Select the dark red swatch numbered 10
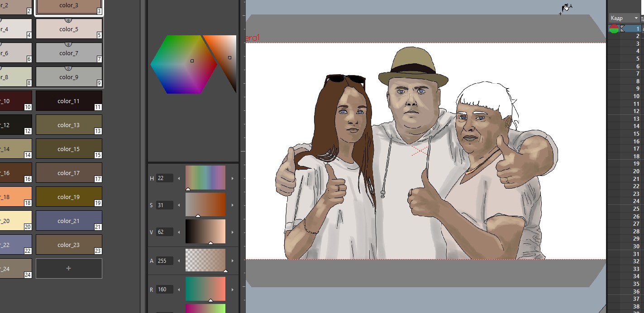This screenshot has width=644, height=313. tap(16, 101)
